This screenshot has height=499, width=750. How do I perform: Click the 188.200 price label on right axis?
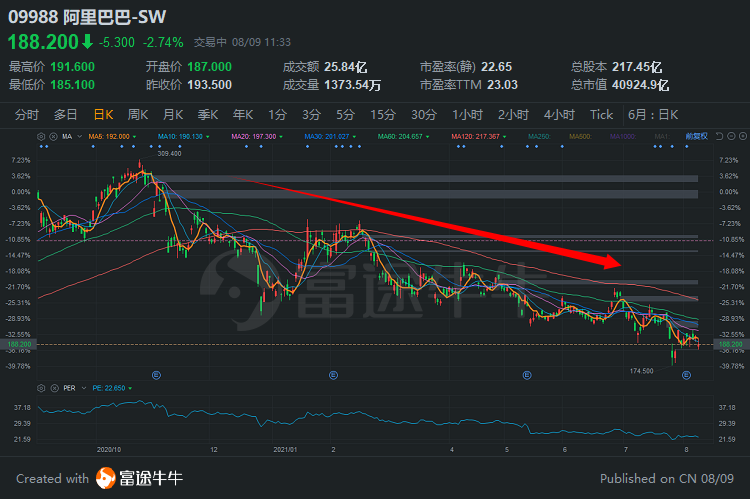pos(731,344)
